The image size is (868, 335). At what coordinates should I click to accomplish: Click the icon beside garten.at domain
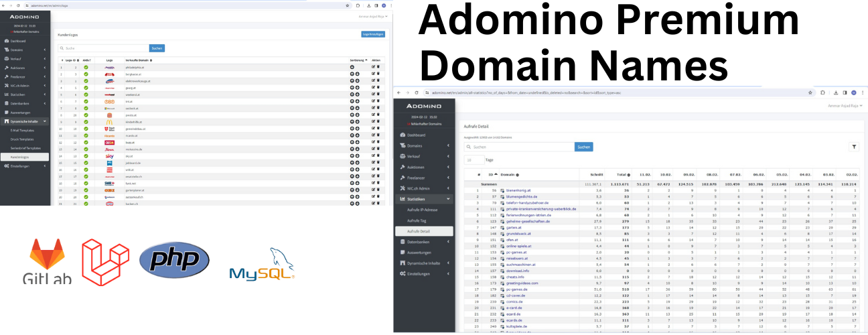click(x=502, y=227)
